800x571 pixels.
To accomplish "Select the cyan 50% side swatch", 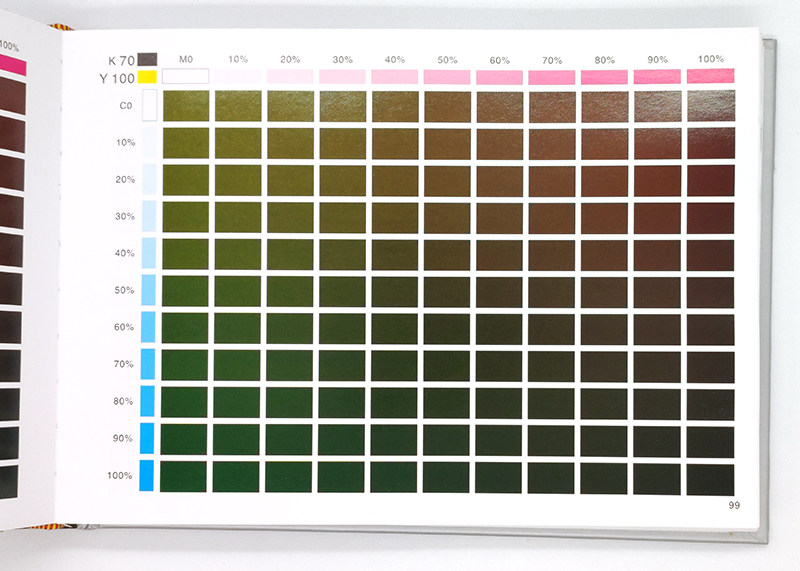I will point(148,290).
